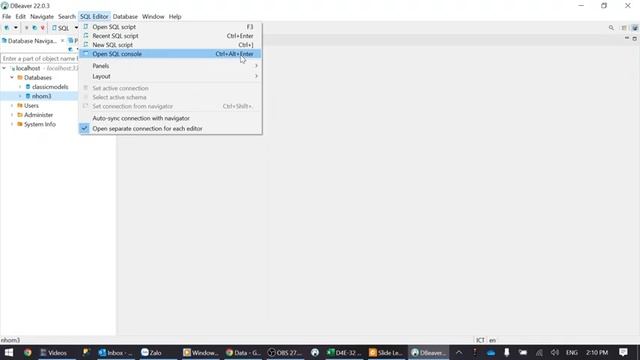This screenshot has width=640, height=360.
Task: Open the Outlook Inbox taskbar item
Action: tap(116, 353)
